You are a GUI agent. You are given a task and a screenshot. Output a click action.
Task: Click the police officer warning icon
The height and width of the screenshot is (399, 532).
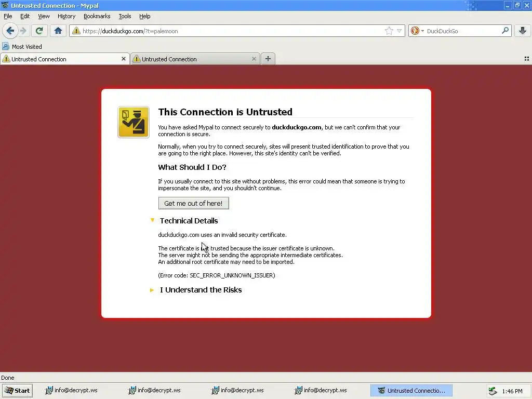pyautogui.click(x=134, y=122)
